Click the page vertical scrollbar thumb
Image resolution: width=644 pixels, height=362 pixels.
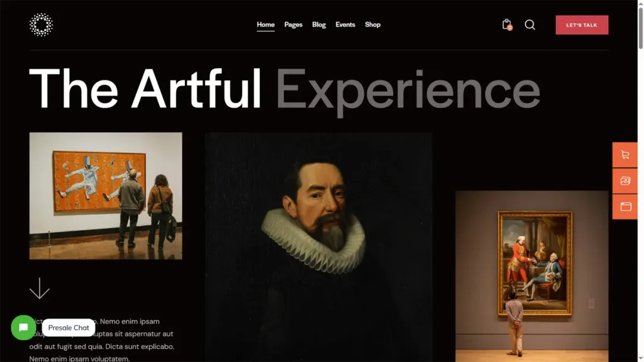(x=641, y=26)
